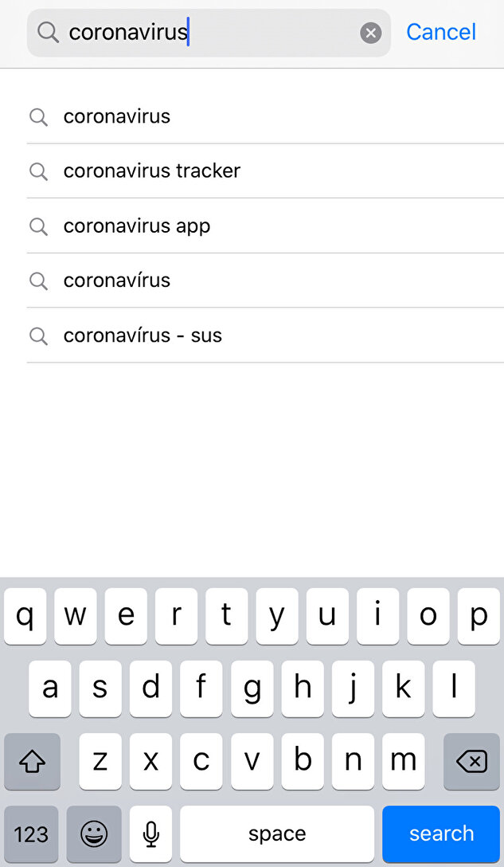Select the accented coronavírus suggestion
This screenshot has width=504, height=867.
tap(117, 281)
